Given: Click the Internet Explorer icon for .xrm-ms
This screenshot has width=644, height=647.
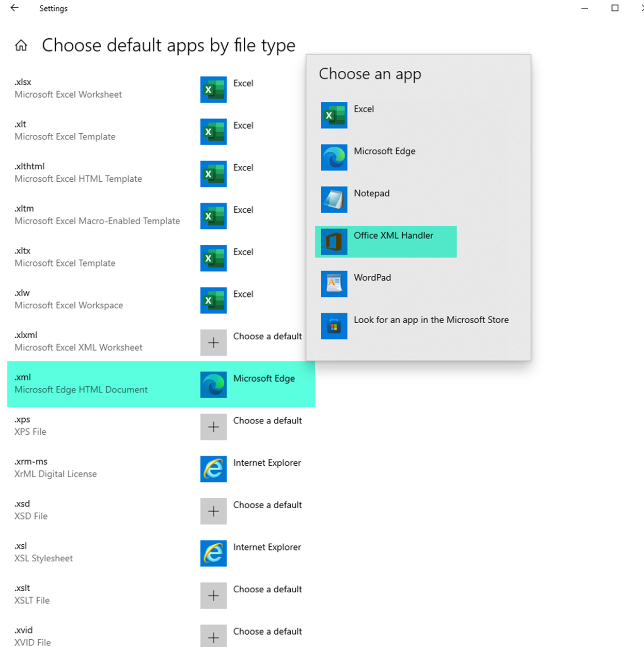Looking at the screenshot, I should [213, 469].
